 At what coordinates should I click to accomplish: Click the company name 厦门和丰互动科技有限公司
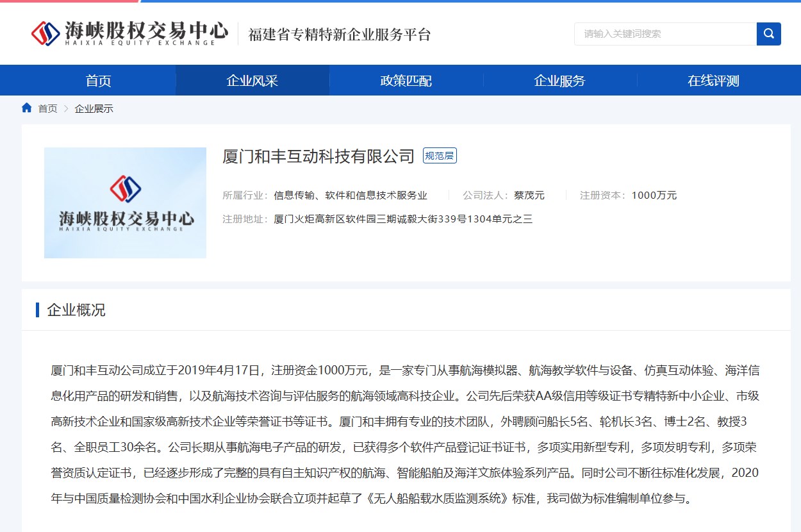318,156
